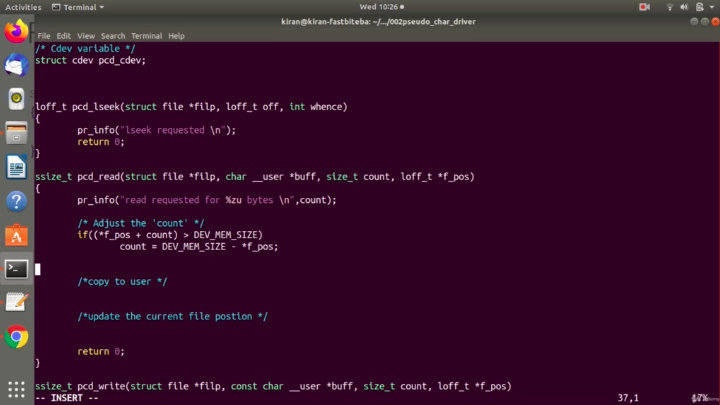This screenshot has height=405, width=720.
Task: Expand the system menu arrow in top bar
Action: (x=712, y=7)
